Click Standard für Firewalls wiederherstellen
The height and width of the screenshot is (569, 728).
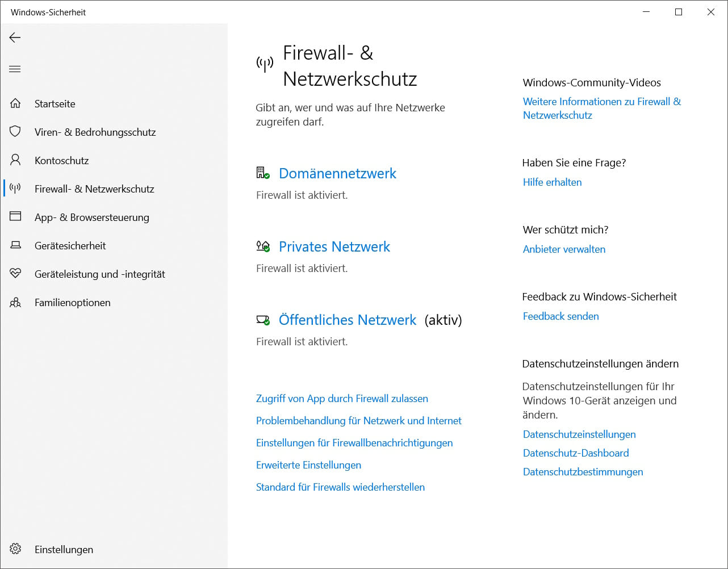340,487
